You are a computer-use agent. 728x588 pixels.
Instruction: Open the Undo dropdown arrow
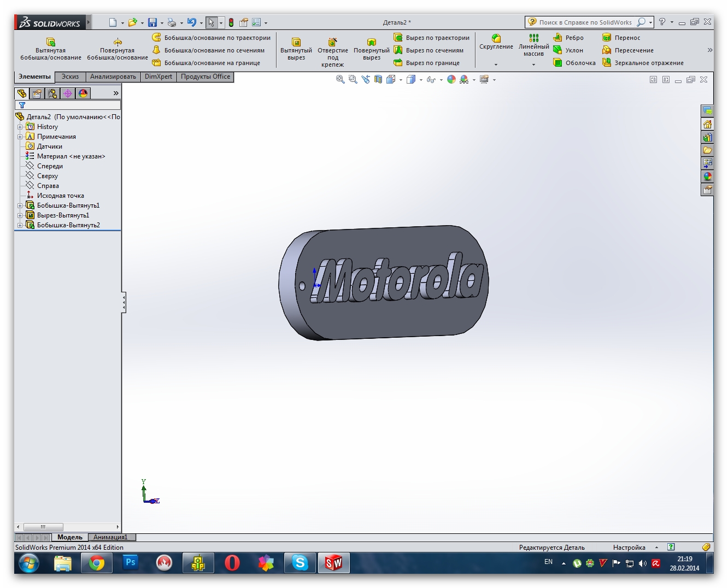pos(201,23)
